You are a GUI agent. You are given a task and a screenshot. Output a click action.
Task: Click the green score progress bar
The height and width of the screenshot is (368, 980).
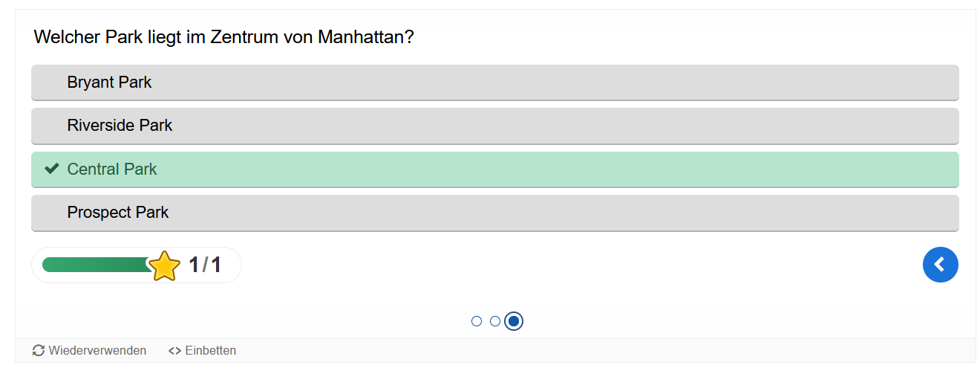point(94,265)
